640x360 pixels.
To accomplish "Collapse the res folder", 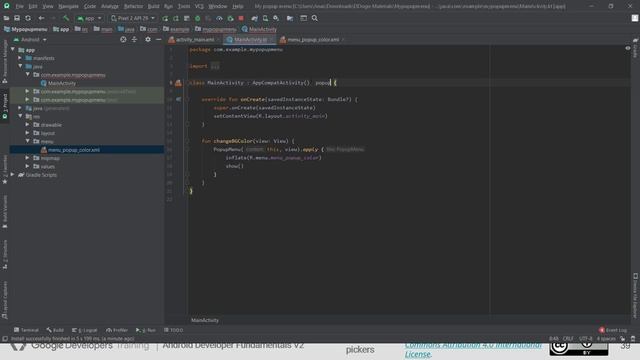I will tap(20, 116).
